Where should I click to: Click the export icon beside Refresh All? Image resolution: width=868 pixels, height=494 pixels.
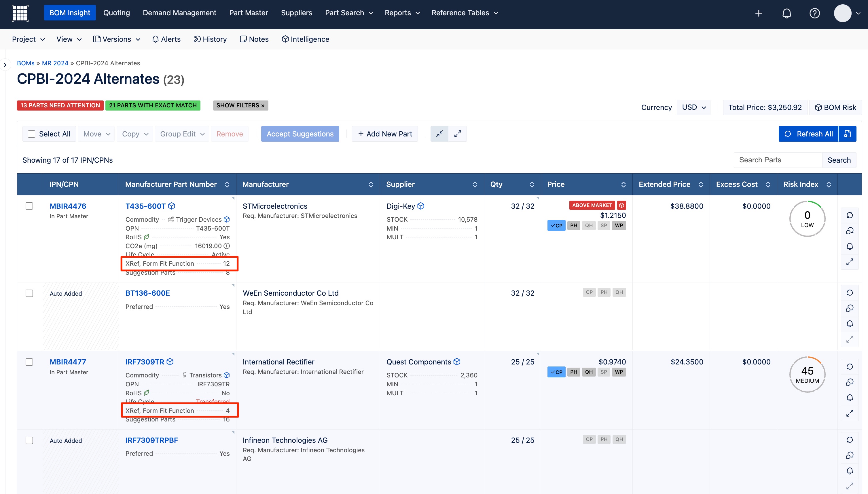(847, 134)
